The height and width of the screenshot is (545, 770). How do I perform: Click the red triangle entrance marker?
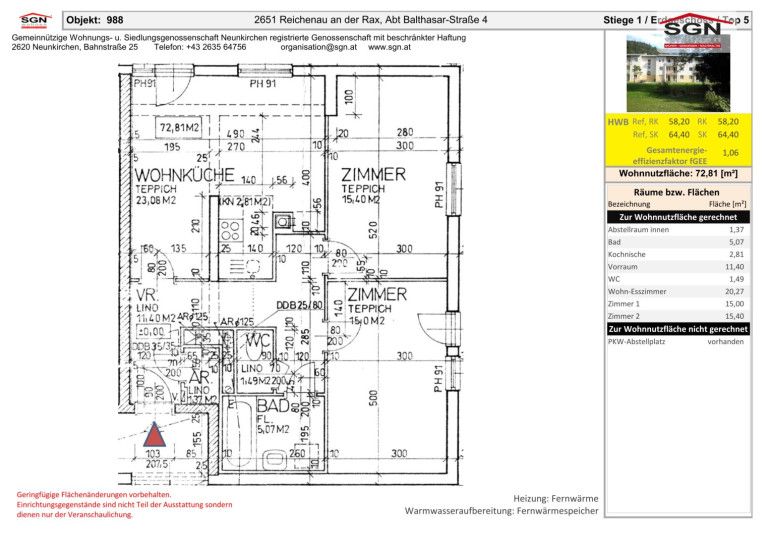click(154, 435)
